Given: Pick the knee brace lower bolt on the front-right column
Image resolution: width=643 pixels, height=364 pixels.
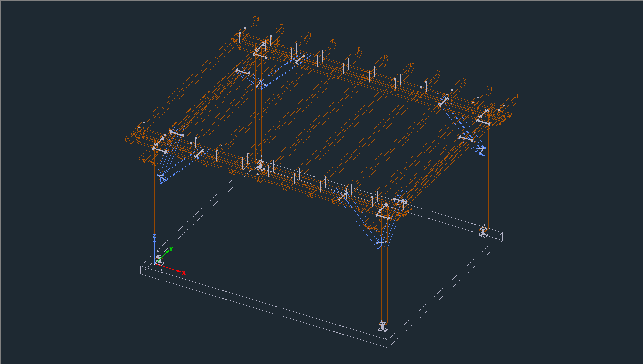Looking at the screenshot, I should point(381,242).
